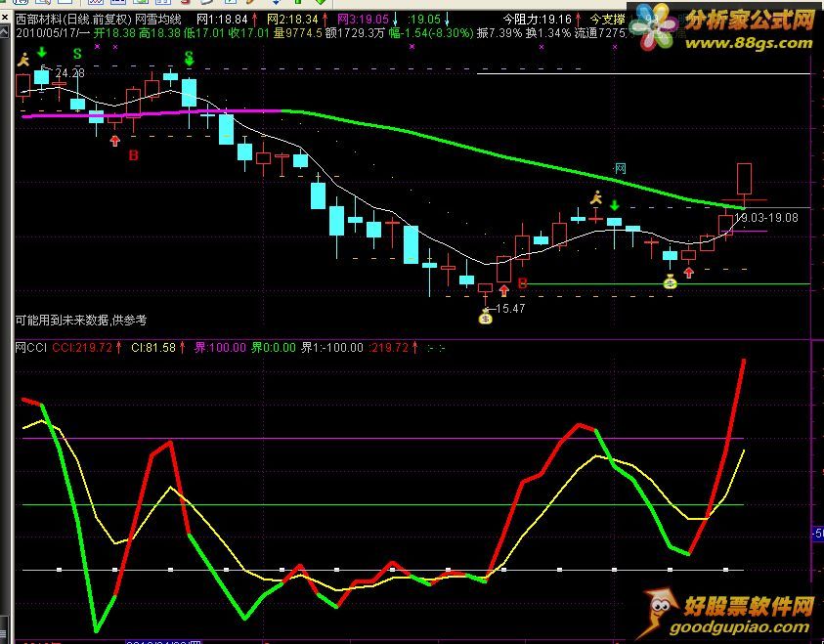Click the pink x marker above the second running man

614,47
